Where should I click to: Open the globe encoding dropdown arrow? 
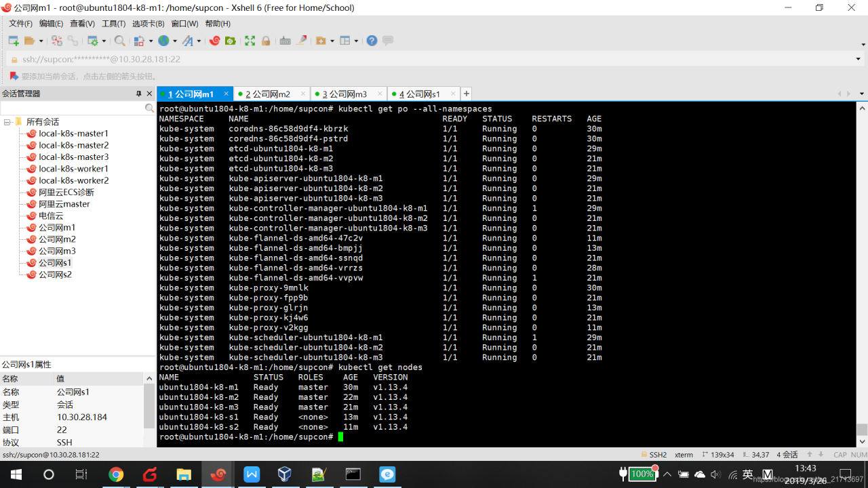pos(175,41)
